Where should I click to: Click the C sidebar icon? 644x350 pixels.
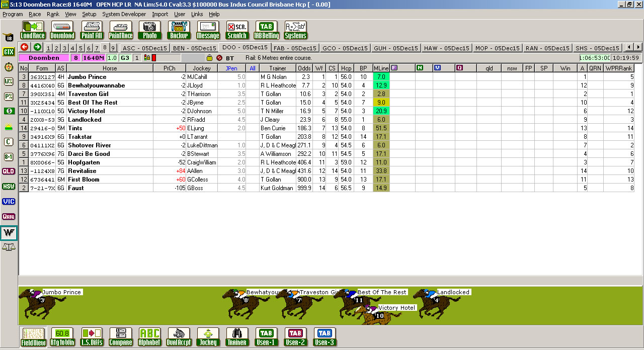[9, 142]
